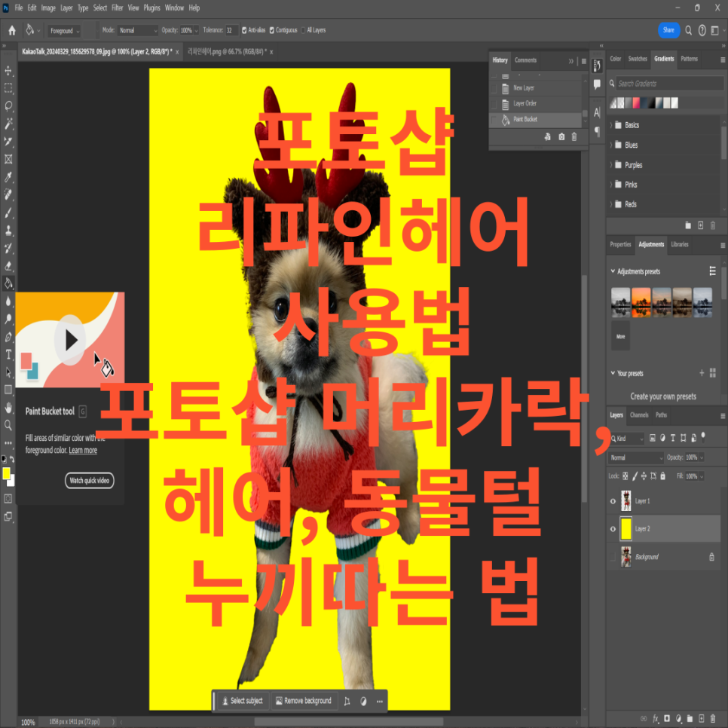The width and height of the screenshot is (728, 728).
Task: Open the Help question mark icon
Action: tap(702, 31)
